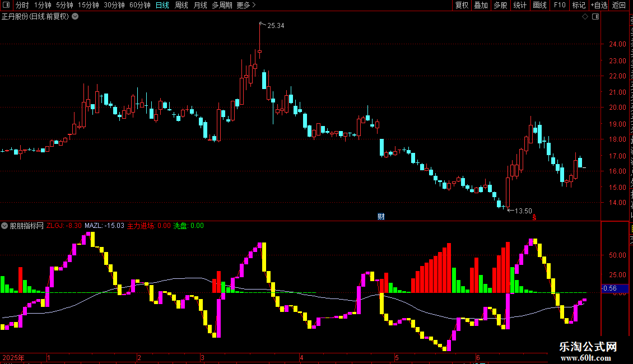The image size is (633, 364).
Task: Switch to 月线 monthly chart
Action: click(200, 5)
